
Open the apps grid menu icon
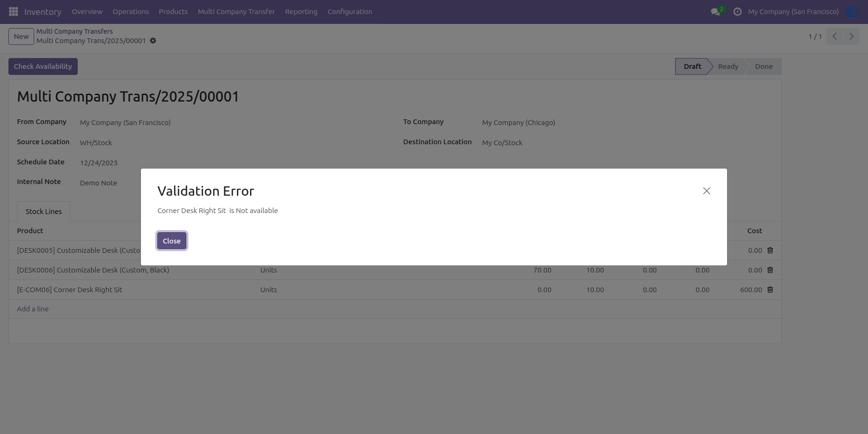click(x=13, y=11)
